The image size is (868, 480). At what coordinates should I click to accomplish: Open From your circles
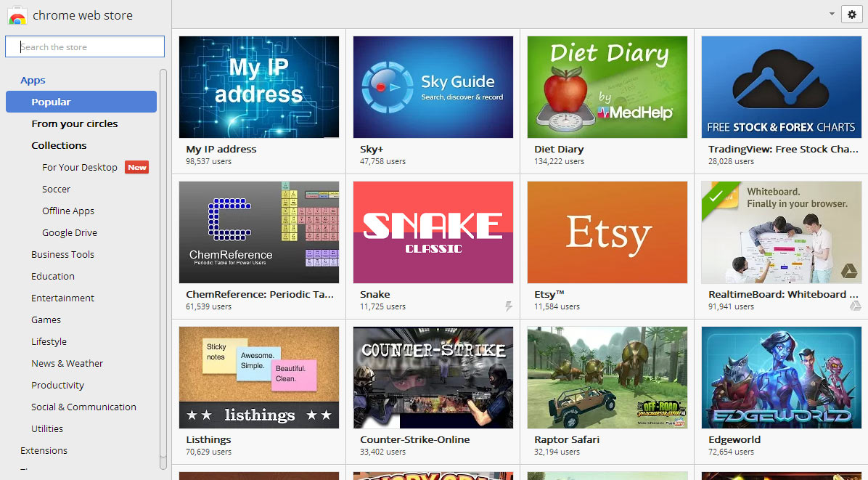[74, 123]
